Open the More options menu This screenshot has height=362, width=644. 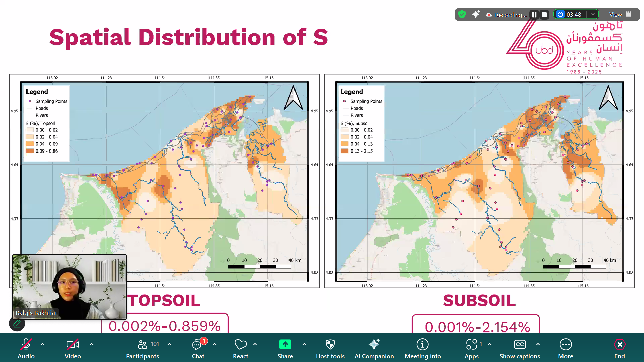pyautogui.click(x=566, y=348)
